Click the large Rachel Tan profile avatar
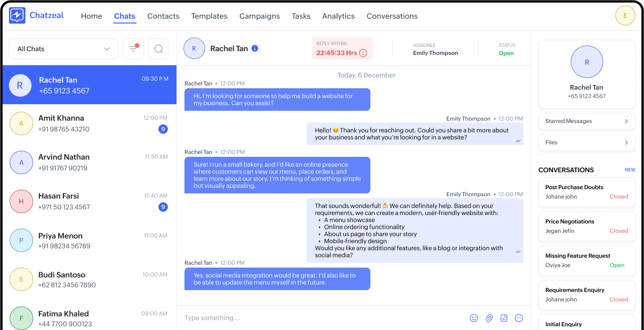644x330 pixels. click(x=587, y=62)
